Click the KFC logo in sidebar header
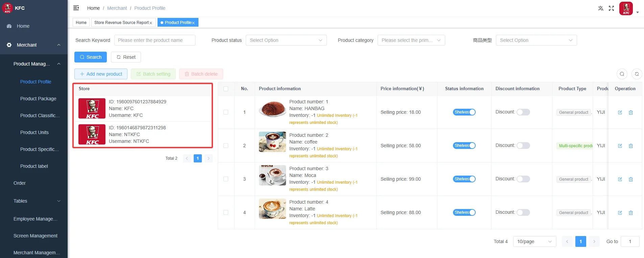Viewport: 644px width, 258px height. coord(7,8)
